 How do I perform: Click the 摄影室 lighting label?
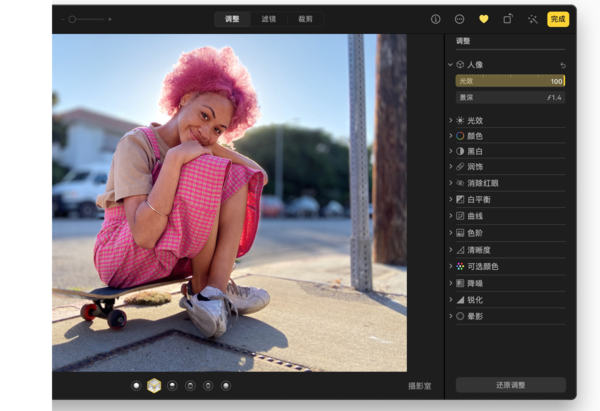[x=419, y=386]
